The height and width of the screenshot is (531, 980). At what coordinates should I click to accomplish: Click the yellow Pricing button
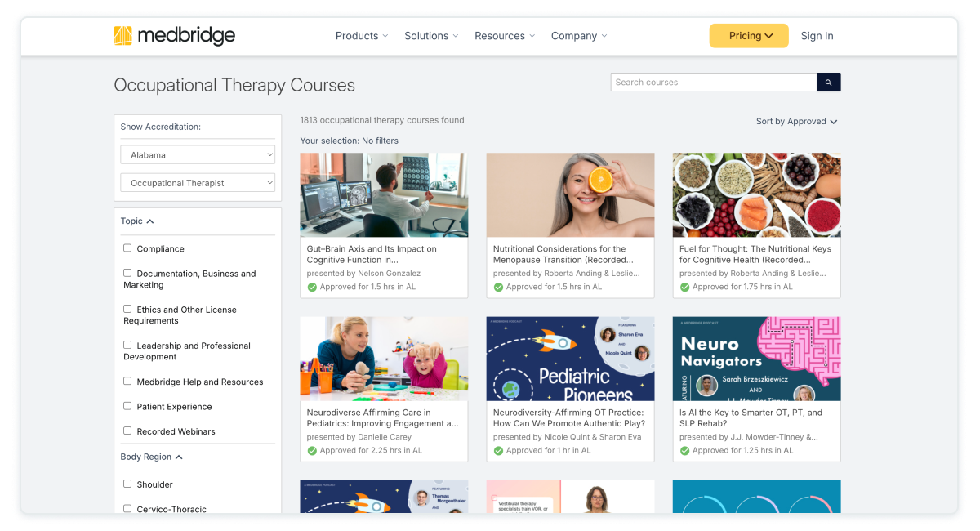[x=749, y=36]
